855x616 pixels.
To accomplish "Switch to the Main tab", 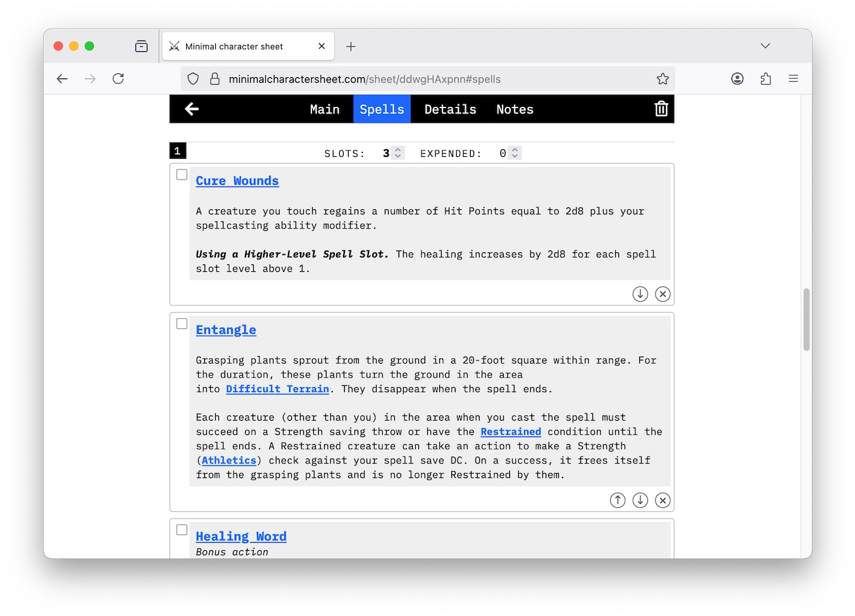I will [325, 109].
